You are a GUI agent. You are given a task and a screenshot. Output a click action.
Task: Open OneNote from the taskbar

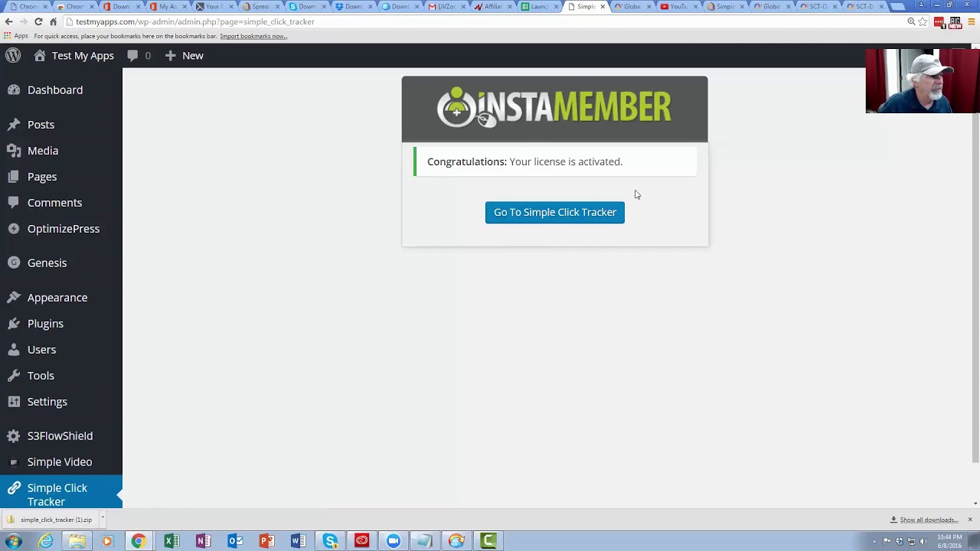[203, 541]
